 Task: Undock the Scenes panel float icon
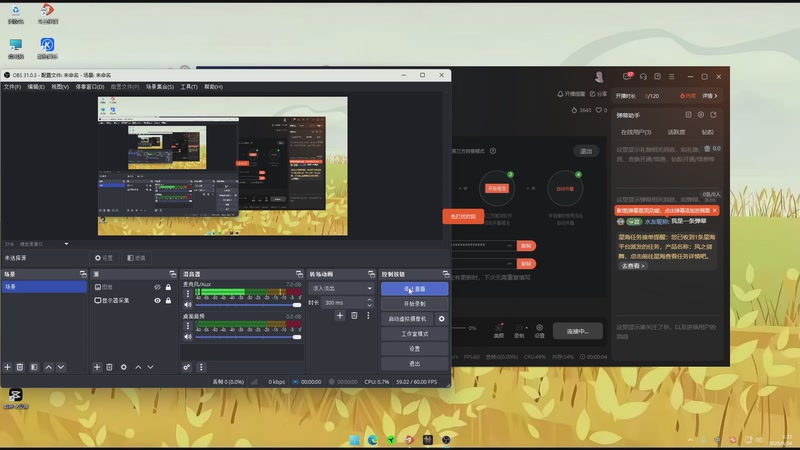83,274
